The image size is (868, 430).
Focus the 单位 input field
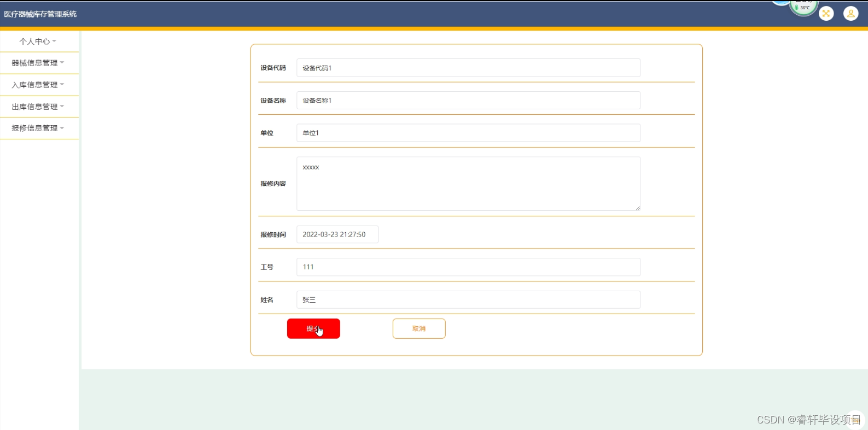tap(468, 133)
